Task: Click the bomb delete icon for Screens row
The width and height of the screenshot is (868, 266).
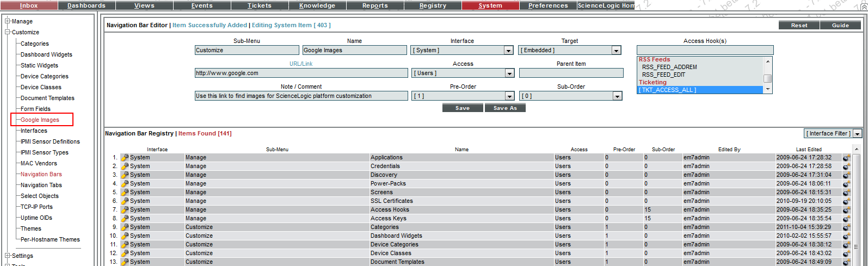Action: coord(846,193)
